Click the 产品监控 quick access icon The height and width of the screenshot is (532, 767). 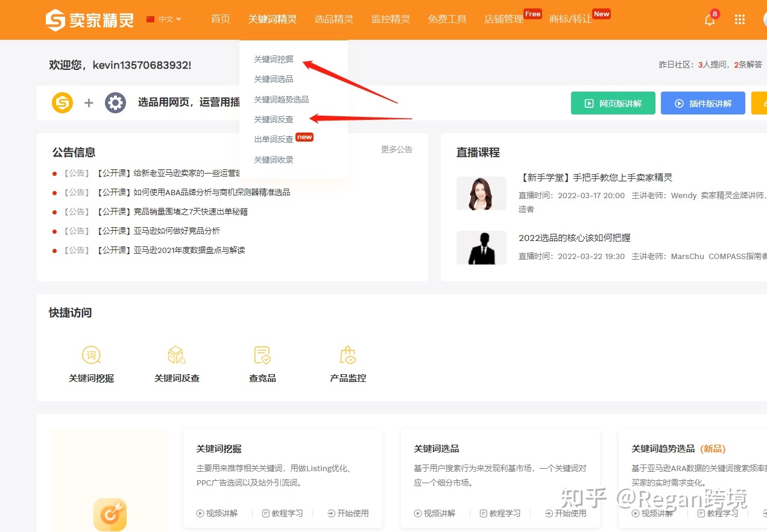[x=348, y=355]
